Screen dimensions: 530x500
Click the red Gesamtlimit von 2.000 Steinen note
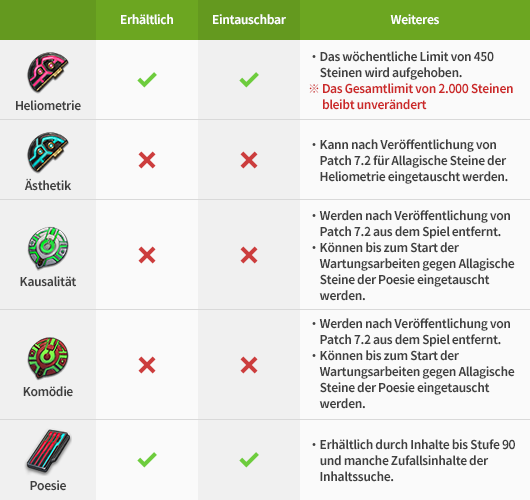click(411, 97)
